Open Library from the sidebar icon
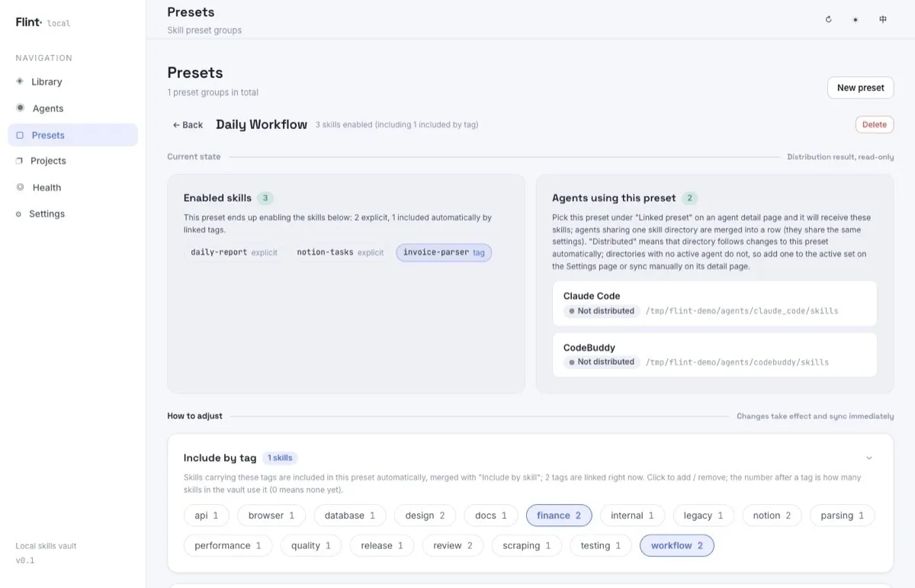The height and width of the screenshot is (588, 915). tap(20, 81)
